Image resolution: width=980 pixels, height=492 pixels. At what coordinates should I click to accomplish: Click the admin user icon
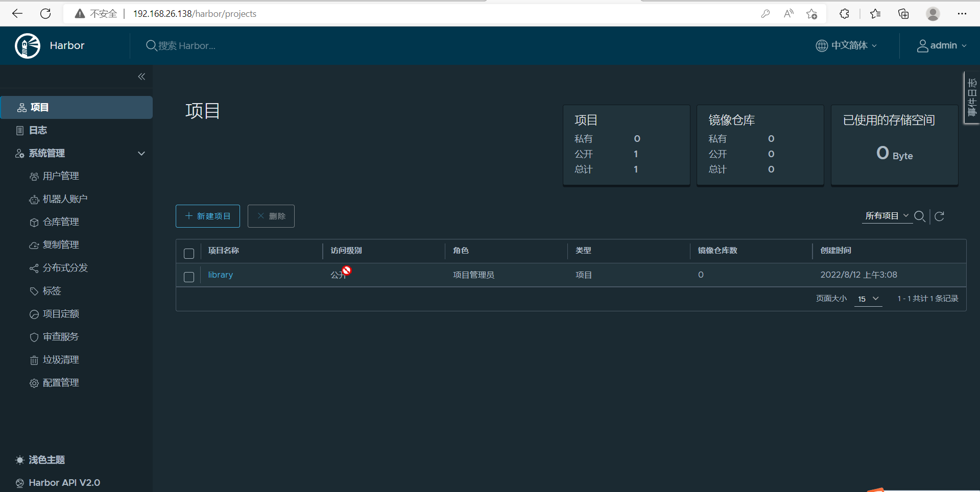tap(922, 46)
